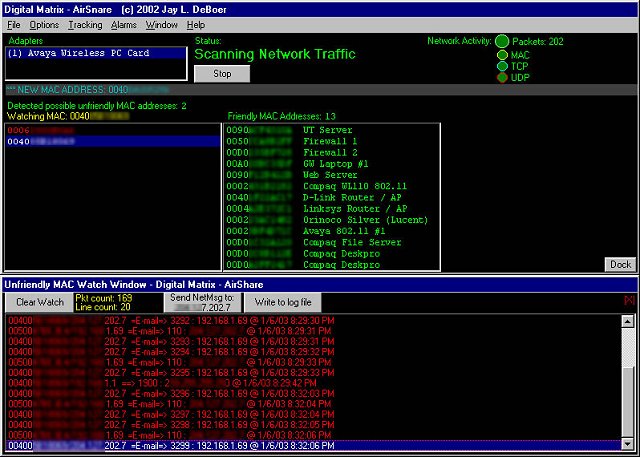Stop scanning network traffic
The width and height of the screenshot is (640, 457).
coord(222,74)
